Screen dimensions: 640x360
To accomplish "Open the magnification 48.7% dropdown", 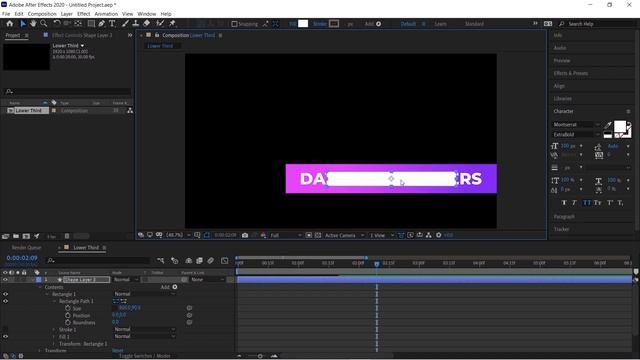I will pyautogui.click(x=178, y=235).
